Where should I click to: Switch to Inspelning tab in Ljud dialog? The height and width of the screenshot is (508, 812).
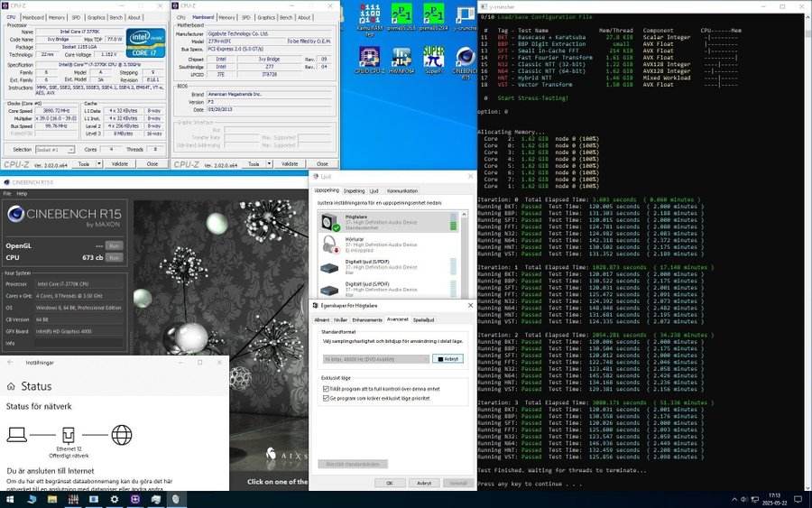pyautogui.click(x=355, y=190)
